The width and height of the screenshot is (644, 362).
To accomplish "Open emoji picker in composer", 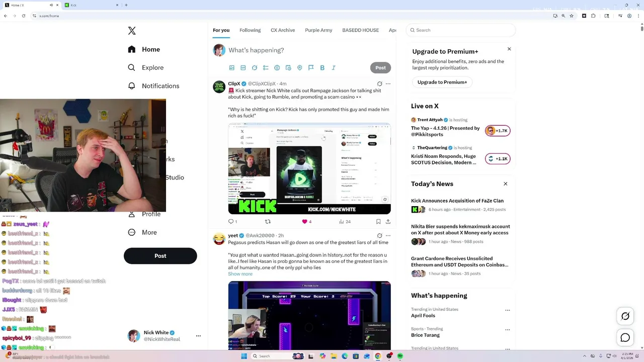I will click(277, 68).
